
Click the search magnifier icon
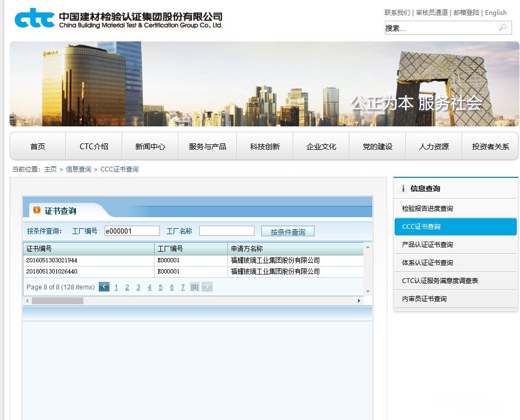[x=502, y=28]
